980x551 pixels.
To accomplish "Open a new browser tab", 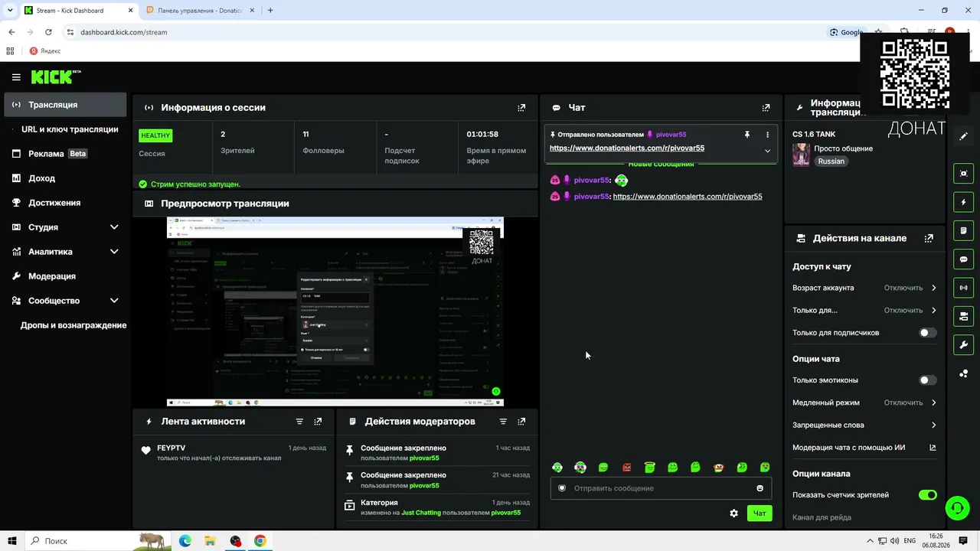I will point(270,11).
